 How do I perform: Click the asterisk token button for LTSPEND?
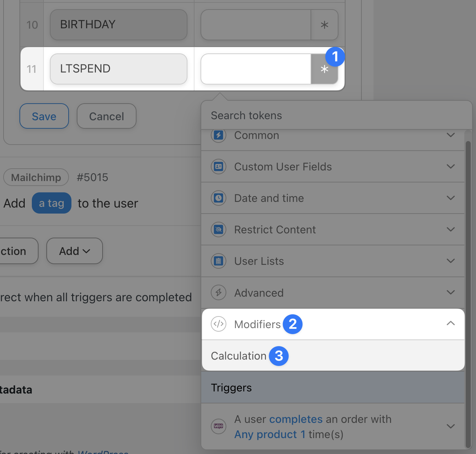[x=324, y=69]
